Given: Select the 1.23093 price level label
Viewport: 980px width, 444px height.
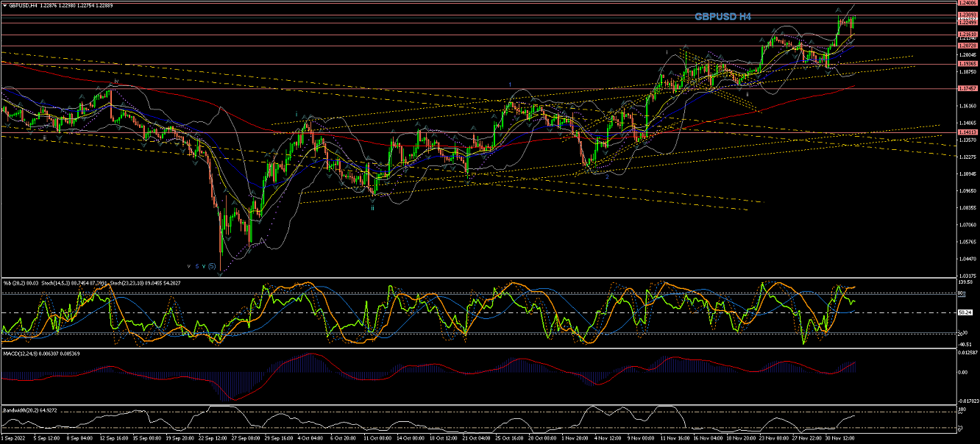Looking at the screenshot, I should 967,15.
